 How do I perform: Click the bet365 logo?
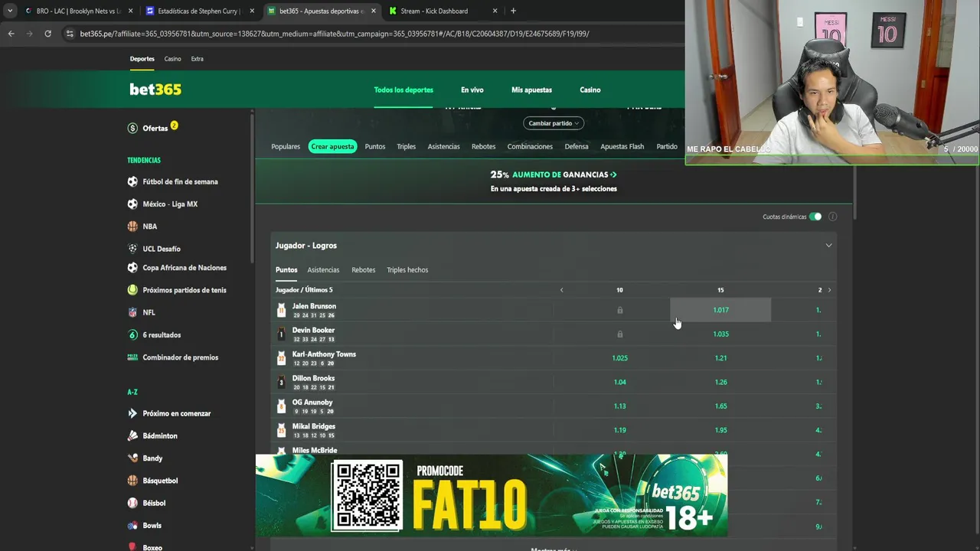tap(155, 90)
